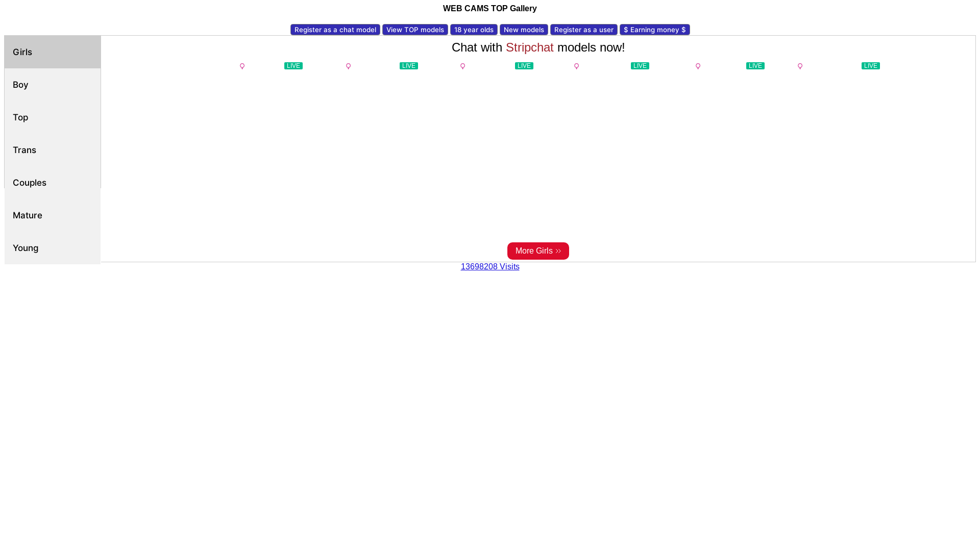Select the Mature tab
The image size is (980, 551).
(x=53, y=215)
